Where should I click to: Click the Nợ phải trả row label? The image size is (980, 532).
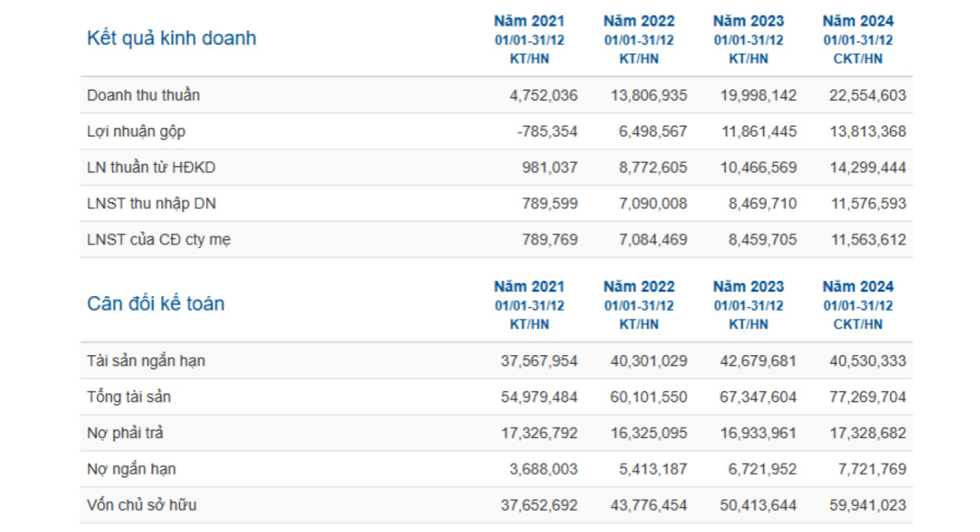click(x=125, y=433)
